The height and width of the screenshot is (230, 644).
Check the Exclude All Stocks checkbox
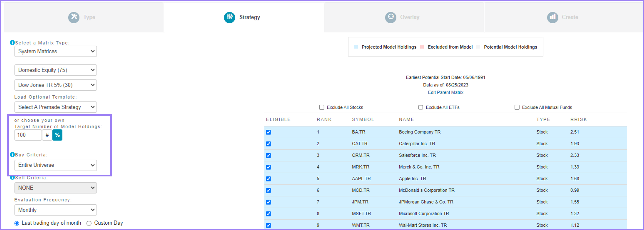tap(322, 107)
